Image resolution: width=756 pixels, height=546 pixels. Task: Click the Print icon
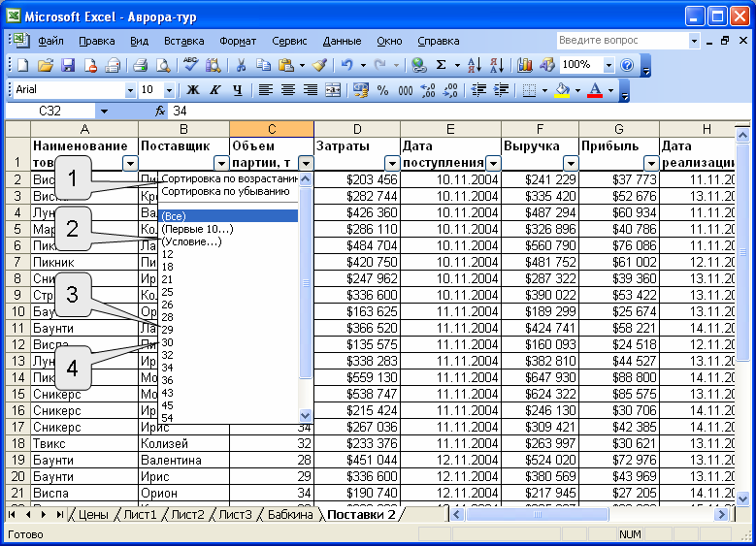pos(141,65)
